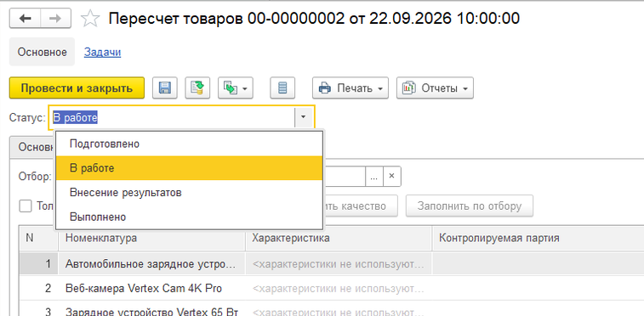Save document with floppy disk icon
644x316 pixels.
click(x=165, y=87)
